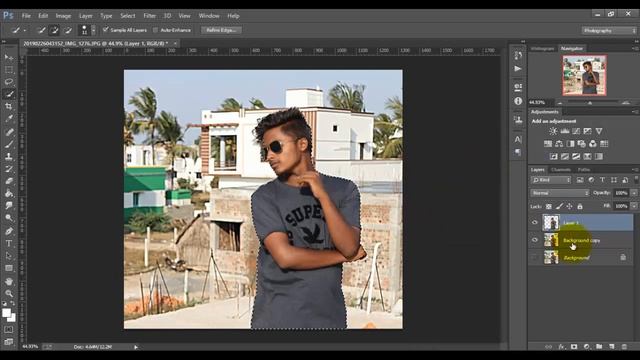This screenshot has width=640, height=360.
Task: Select the Zoom tool in toolbox
Action: (x=9, y=293)
